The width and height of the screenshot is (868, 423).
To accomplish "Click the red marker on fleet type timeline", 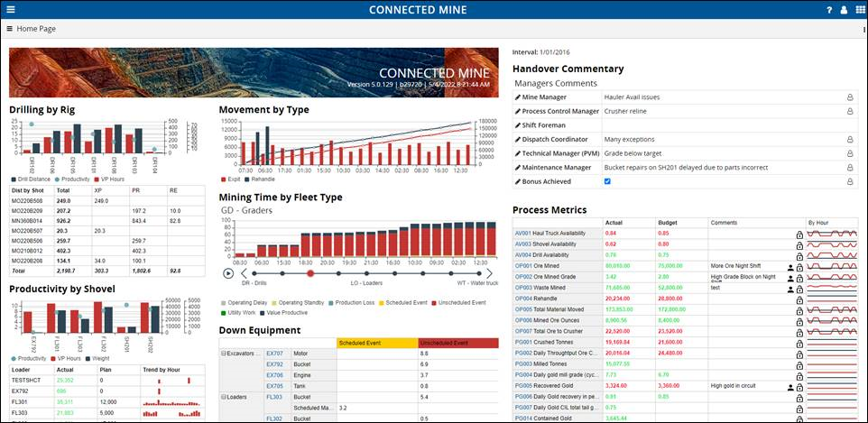I will 310,272.
